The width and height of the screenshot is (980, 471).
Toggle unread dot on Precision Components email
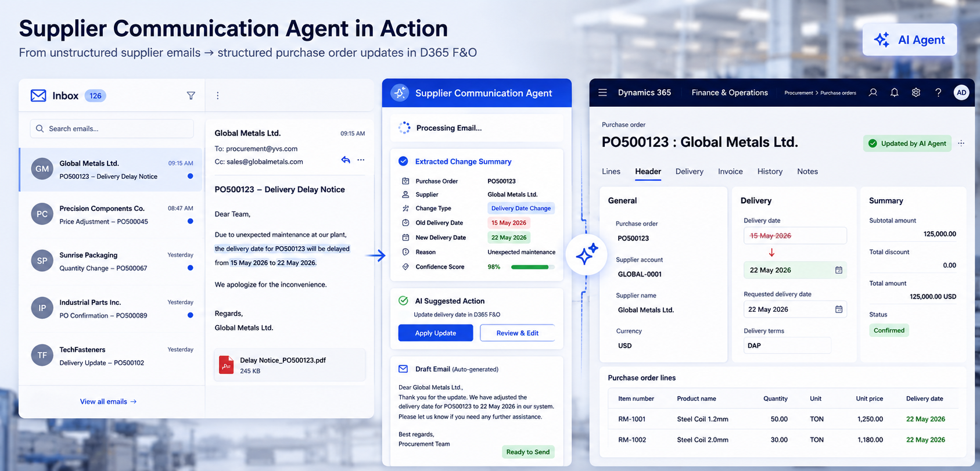(190, 221)
